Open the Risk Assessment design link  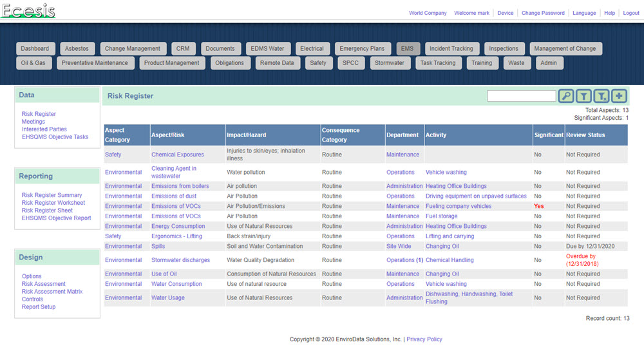click(44, 284)
